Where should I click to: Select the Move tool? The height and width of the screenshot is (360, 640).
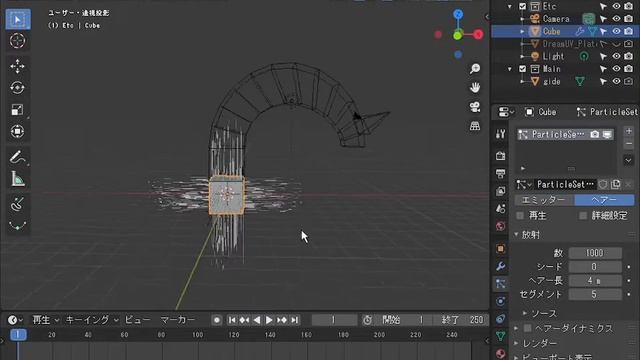tap(18, 66)
